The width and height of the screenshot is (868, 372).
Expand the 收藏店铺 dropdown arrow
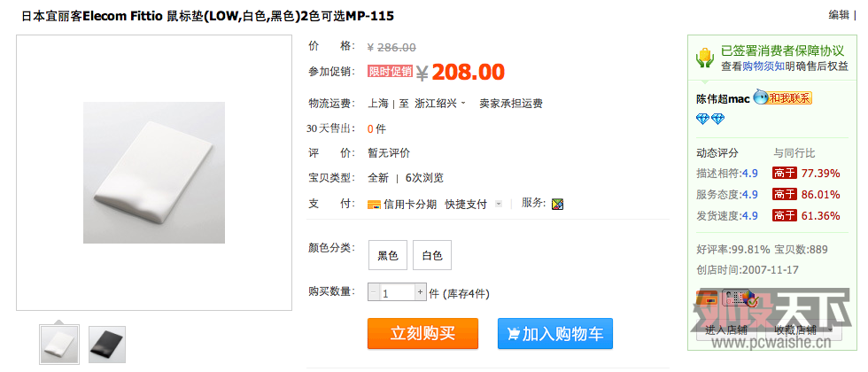tap(830, 329)
